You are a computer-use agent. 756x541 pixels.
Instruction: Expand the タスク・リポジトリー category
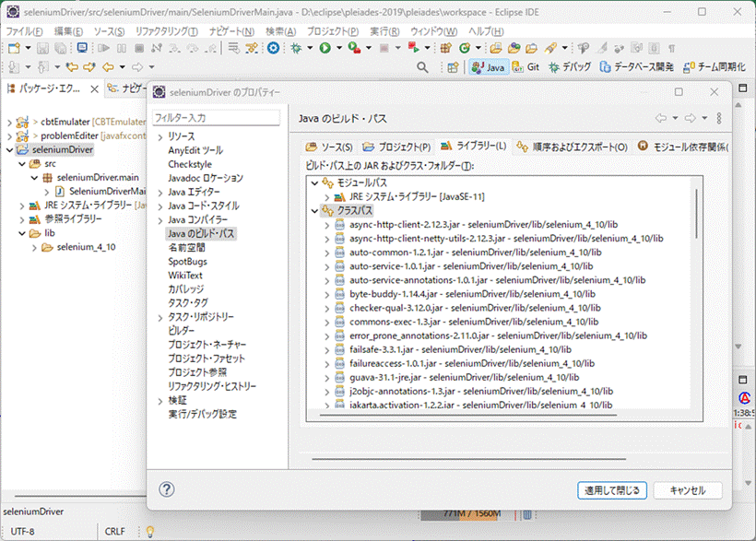[160, 318]
